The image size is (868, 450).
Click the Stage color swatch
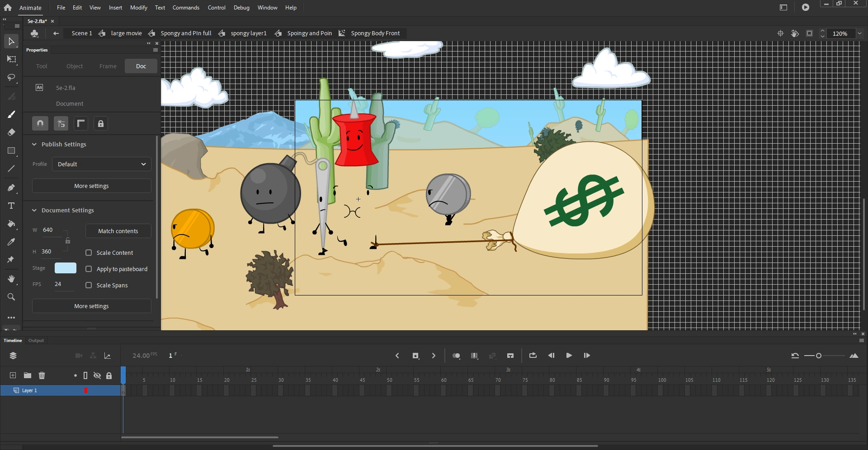point(65,268)
